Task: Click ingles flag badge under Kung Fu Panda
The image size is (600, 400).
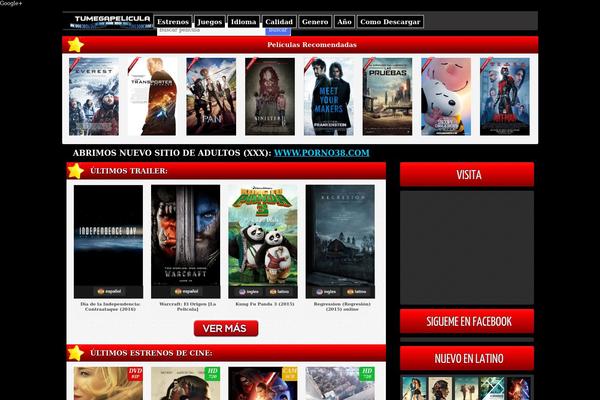Action: coord(249,292)
